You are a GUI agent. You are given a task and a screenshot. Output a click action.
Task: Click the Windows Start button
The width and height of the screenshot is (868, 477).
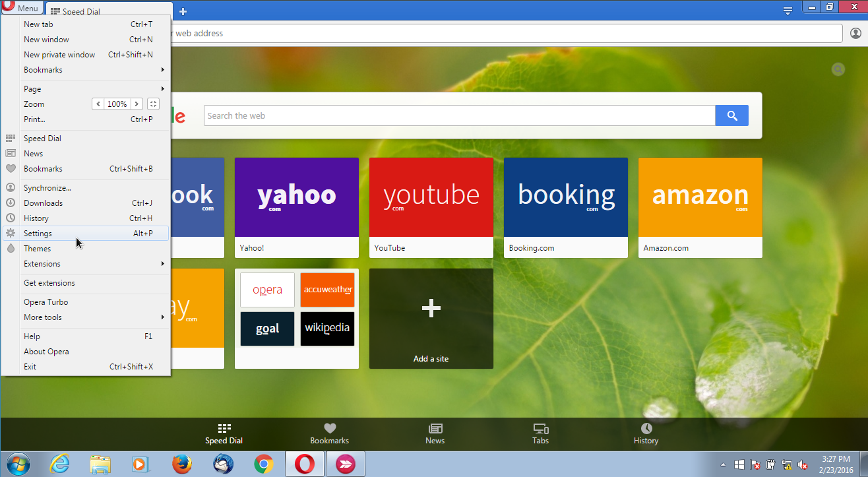pyautogui.click(x=18, y=464)
